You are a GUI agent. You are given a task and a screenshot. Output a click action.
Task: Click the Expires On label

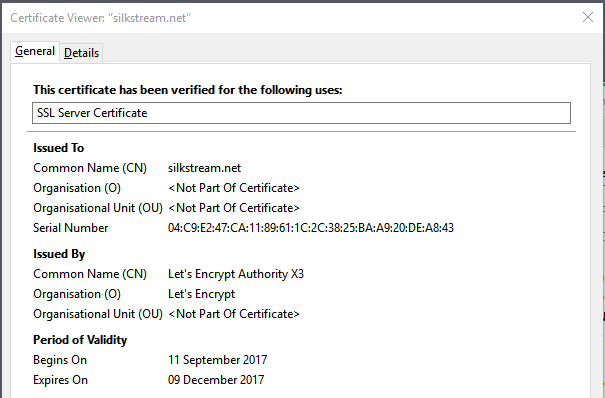pyautogui.click(x=60, y=380)
